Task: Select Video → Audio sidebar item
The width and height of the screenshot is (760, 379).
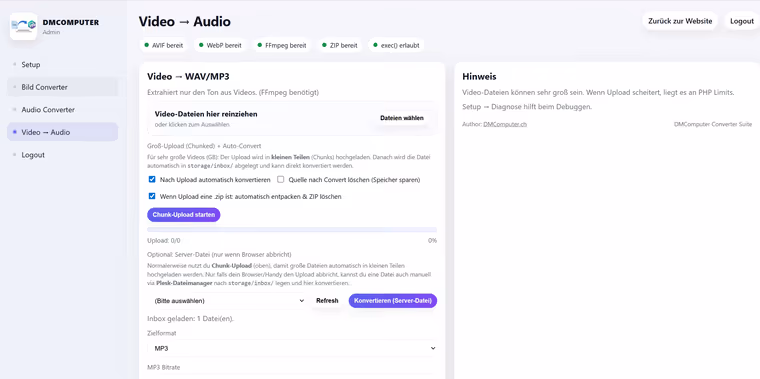Action: (x=63, y=132)
